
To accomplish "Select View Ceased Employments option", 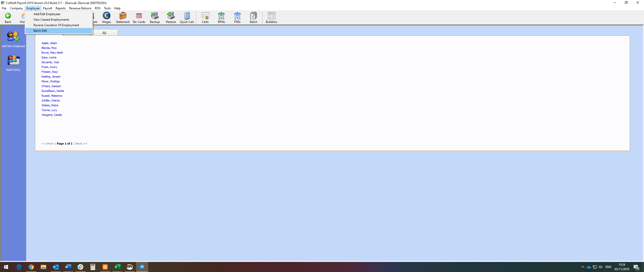I will pos(51,20).
